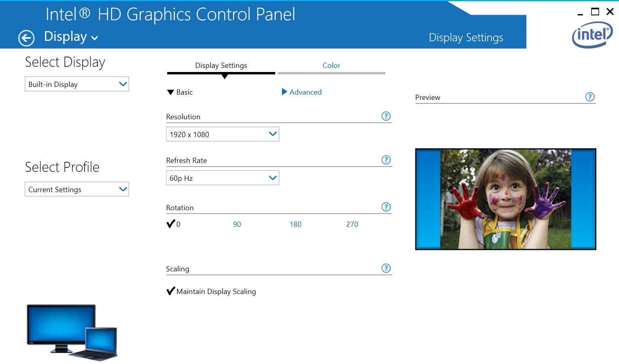The width and height of the screenshot is (619, 364).
Task: Open the Display menu in header
Action: (x=71, y=37)
